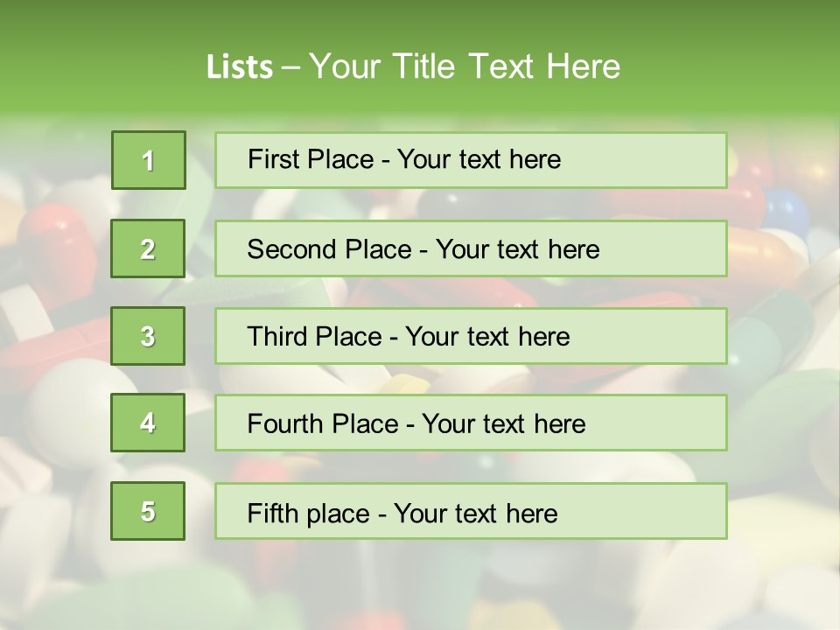Click the number 3 green box

click(148, 336)
